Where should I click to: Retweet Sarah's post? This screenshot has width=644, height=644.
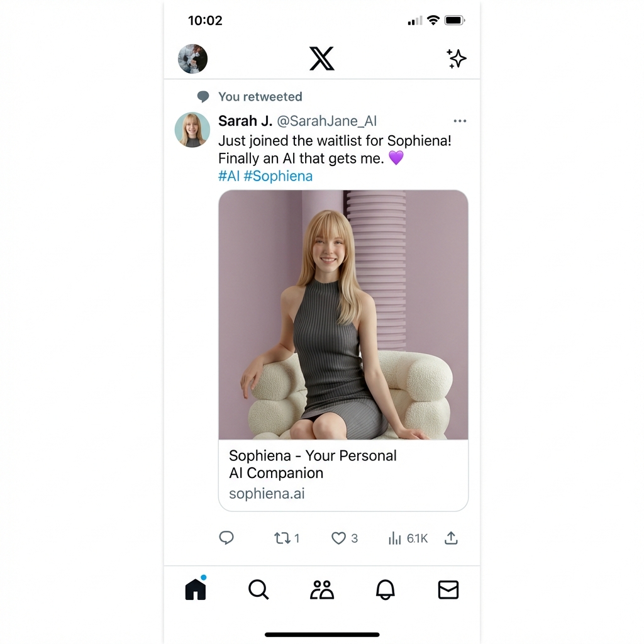click(282, 538)
